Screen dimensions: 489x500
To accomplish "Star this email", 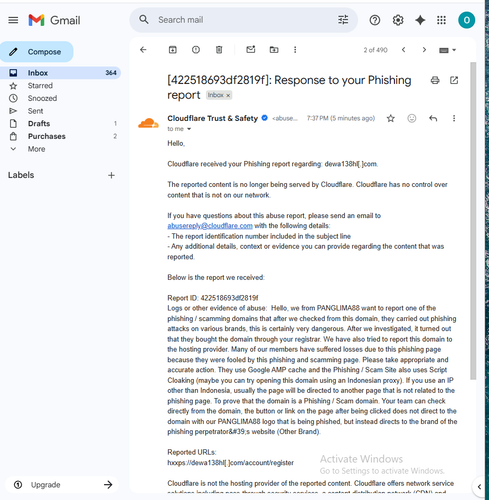I will [x=391, y=118].
